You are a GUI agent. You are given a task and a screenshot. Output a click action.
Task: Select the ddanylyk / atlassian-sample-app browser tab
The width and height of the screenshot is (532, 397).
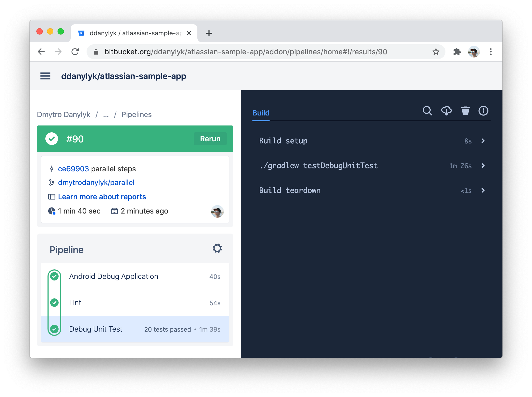point(134,33)
